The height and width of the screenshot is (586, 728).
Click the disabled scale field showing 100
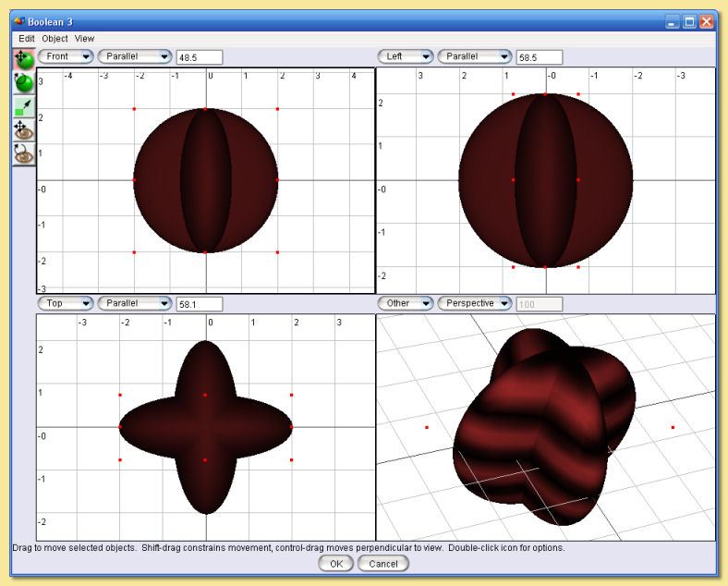coord(539,305)
